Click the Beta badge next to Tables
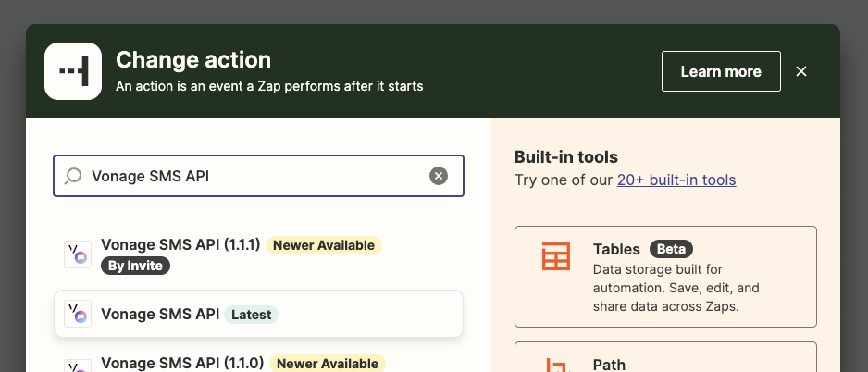 pyautogui.click(x=671, y=249)
